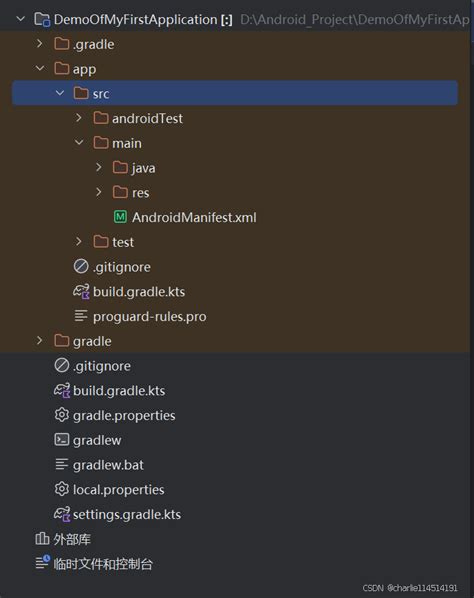Expand the root-level gradle folder

[40, 340]
